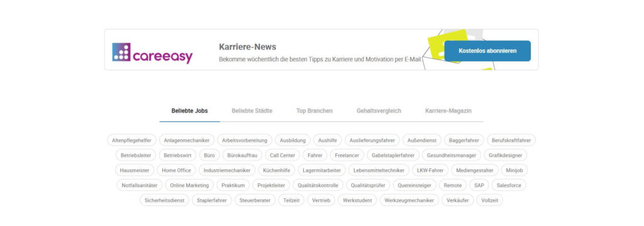The width and height of the screenshot is (644, 226).
Task: Select Auslieferungsfahrer tag
Action: click(x=372, y=140)
